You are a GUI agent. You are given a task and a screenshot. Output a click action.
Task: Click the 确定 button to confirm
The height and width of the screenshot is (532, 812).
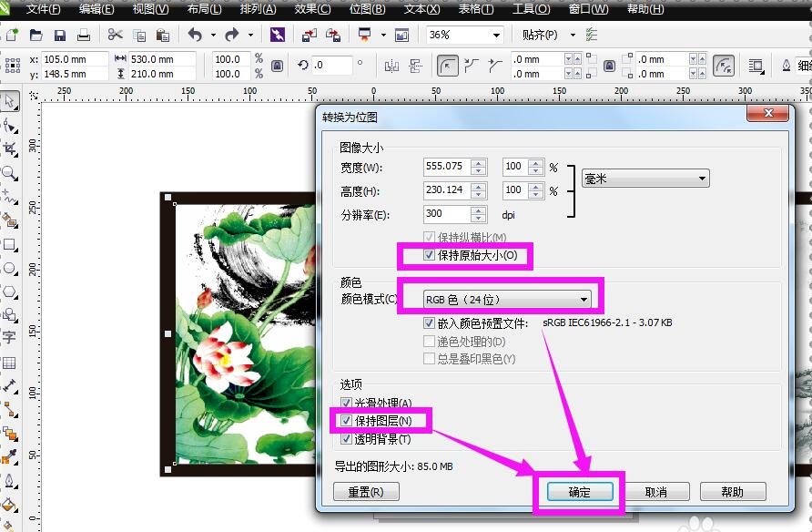(x=580, y=491)
